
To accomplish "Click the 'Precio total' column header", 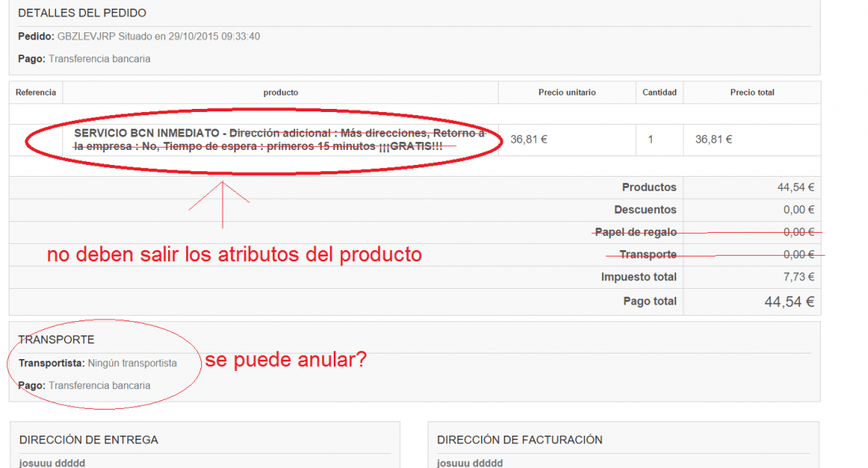I will pos(752,92).
